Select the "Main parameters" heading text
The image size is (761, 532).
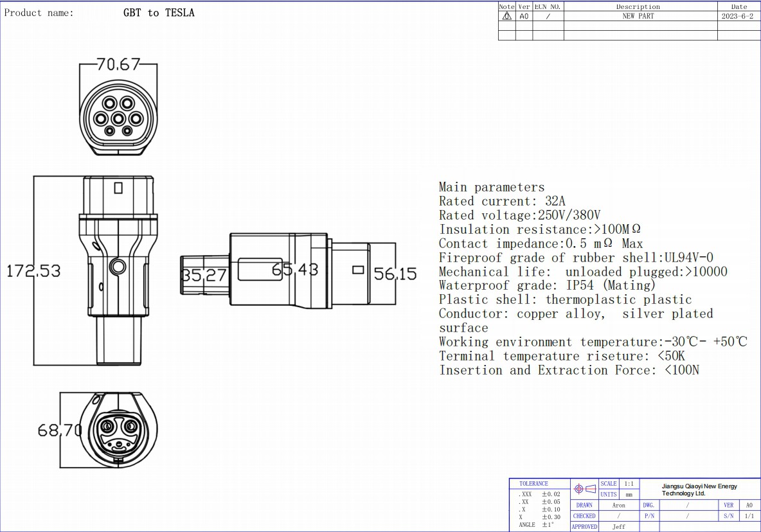click(x=491, y=187)
